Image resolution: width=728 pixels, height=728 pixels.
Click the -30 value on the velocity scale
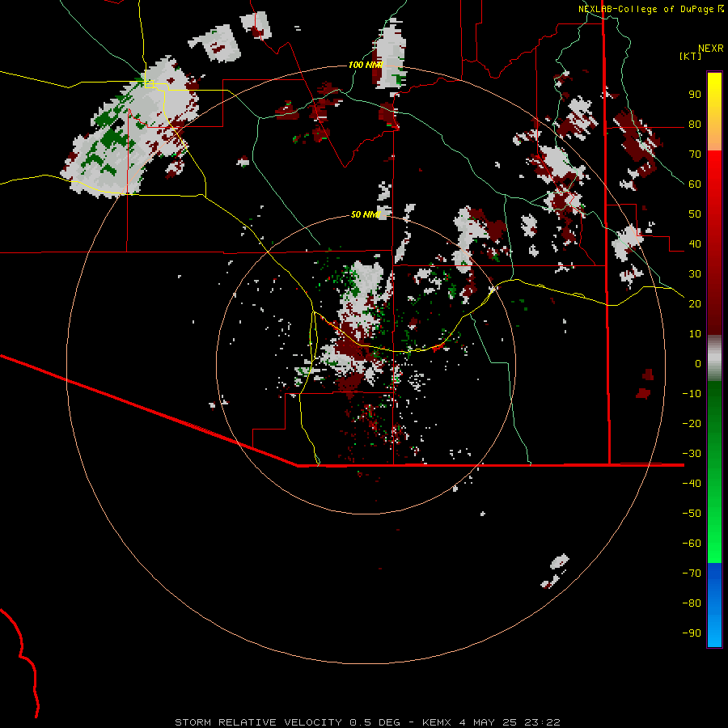point(692,454)
